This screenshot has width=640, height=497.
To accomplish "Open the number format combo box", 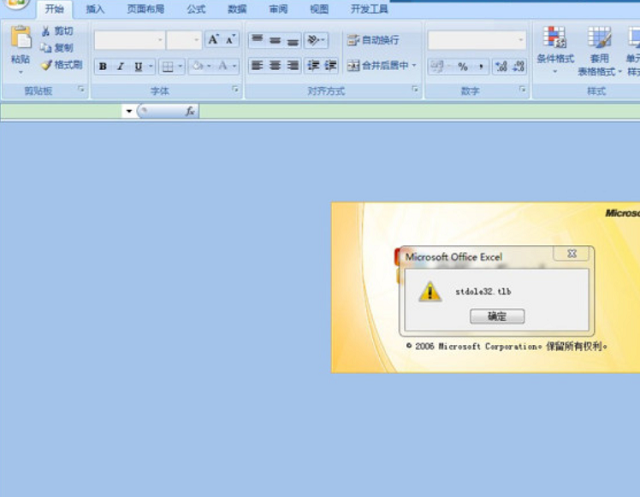I will coord(477,40).
